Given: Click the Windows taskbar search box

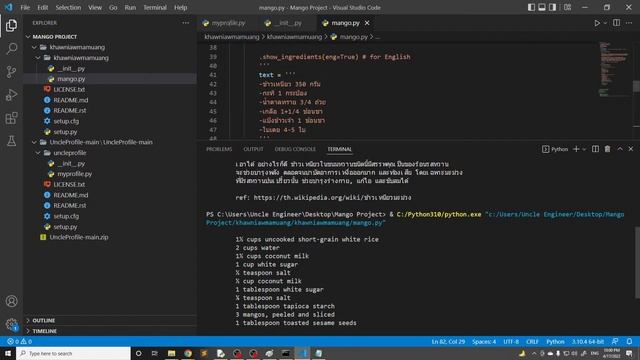Looking at the screenshot, I should (x=73, y=353).
